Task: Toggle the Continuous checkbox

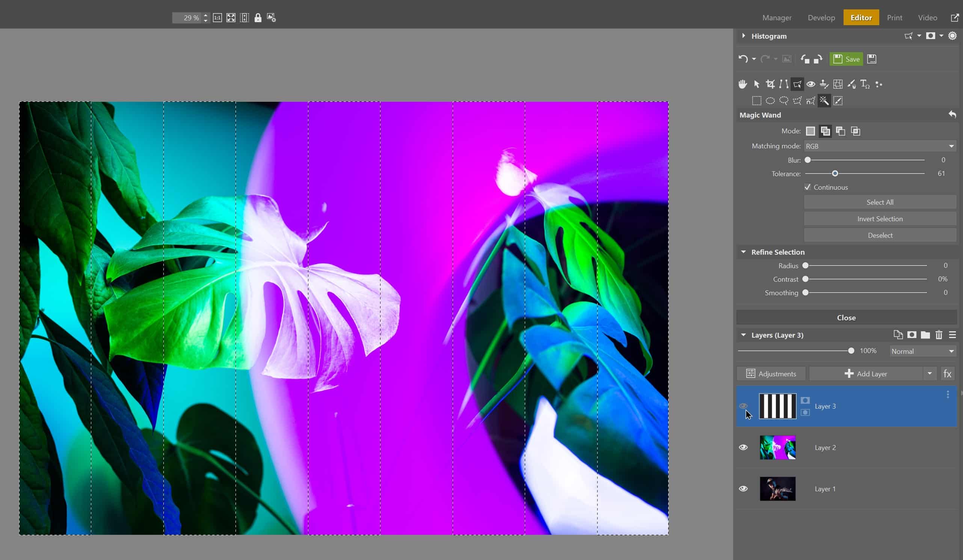Action: (x=808, y=187)
